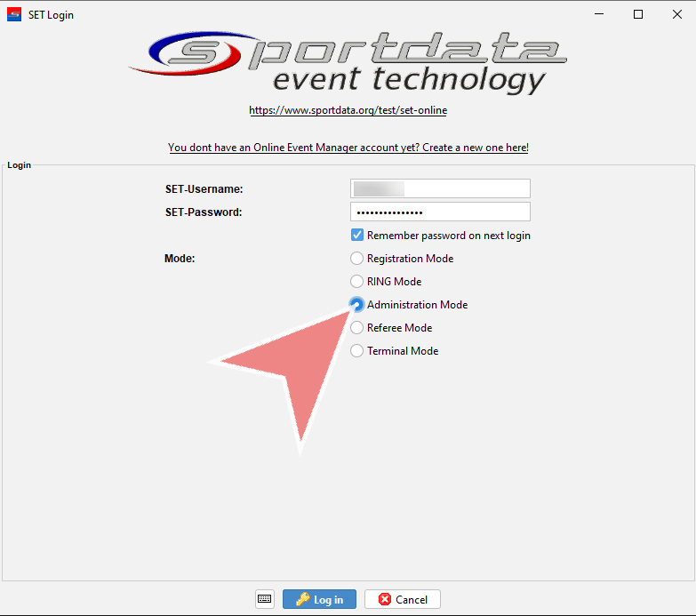Maximize the SET Login window
696x616 pixels.
click(637, 14)
